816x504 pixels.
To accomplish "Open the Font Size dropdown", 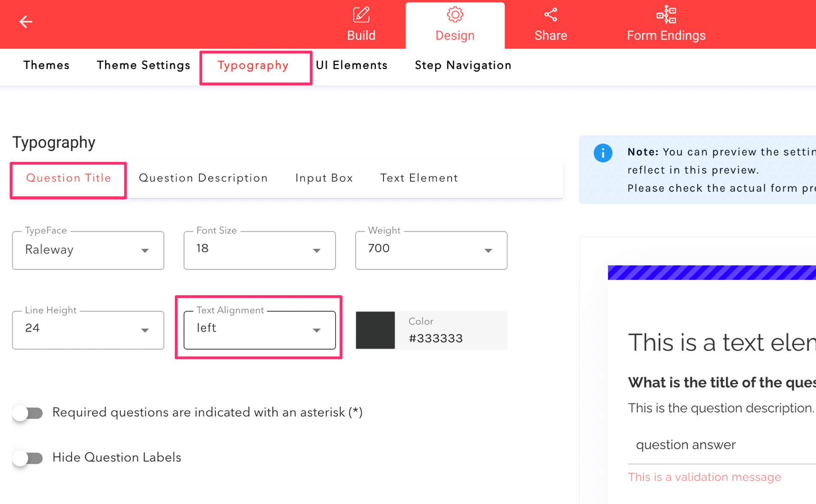I will (x=260, y=250).
